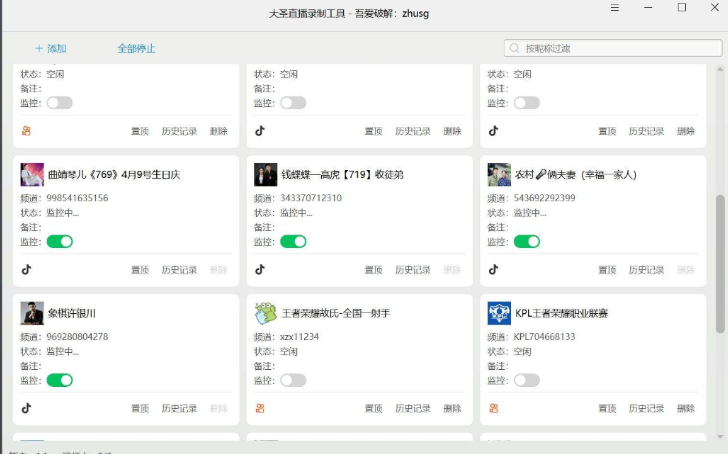Enable monitoring toggle for 王者荣耀敌氏-全国一射手
The image size is (728, 454).
293,380
